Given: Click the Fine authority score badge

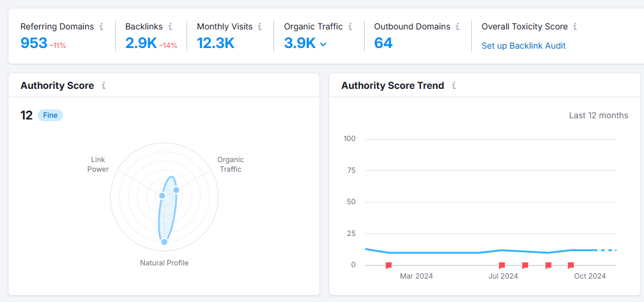Looking at the screenshot, I should tap(50, 115).
